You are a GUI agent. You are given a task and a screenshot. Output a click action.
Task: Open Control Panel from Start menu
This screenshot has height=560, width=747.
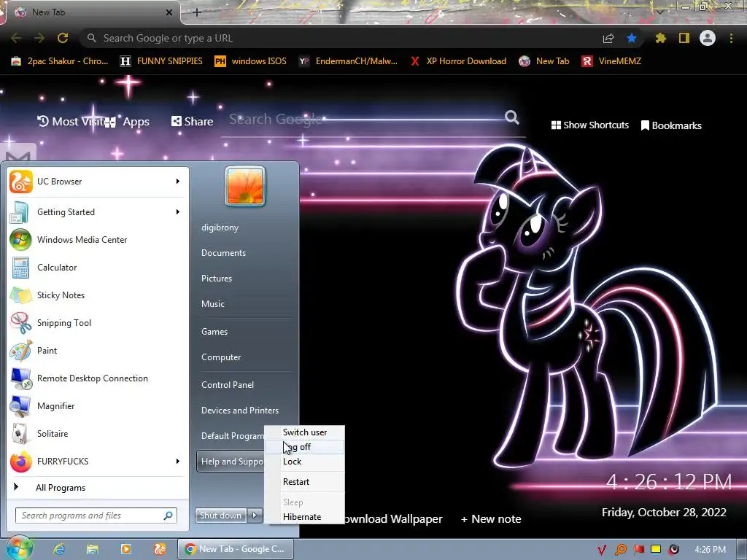(x=228, y=385)
